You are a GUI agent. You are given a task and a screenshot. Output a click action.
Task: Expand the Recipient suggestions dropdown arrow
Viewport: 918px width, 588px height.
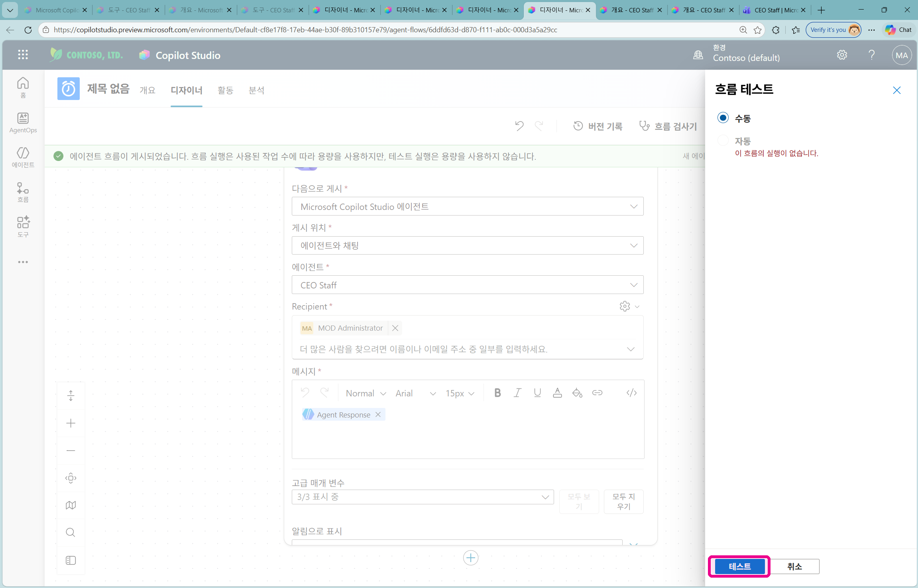click(631, 349)
